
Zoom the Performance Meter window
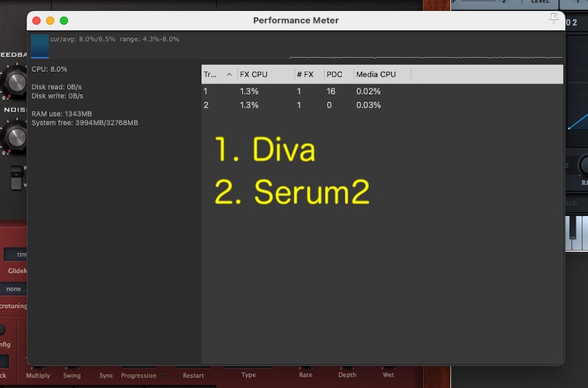(x=64, y=21)
